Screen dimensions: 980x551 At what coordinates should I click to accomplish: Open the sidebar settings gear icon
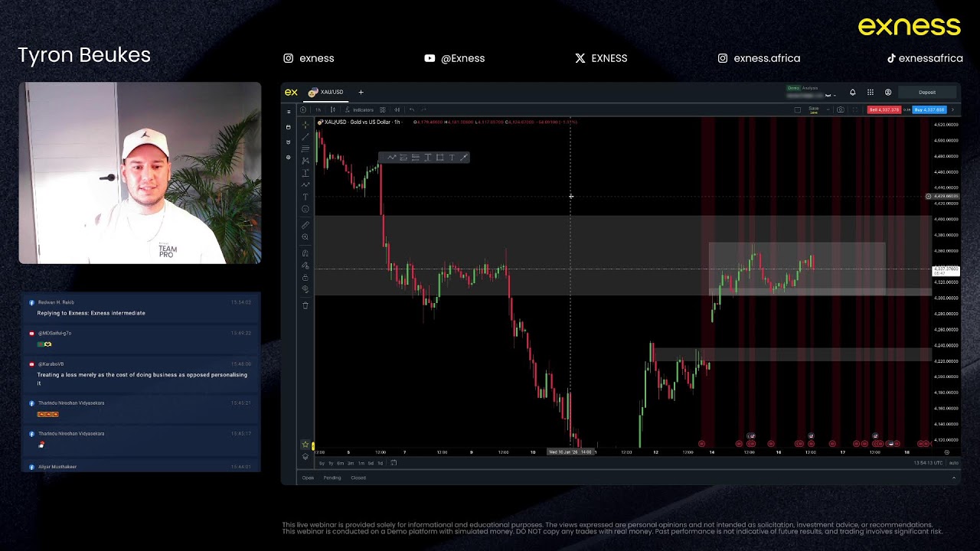pos(289,158)
